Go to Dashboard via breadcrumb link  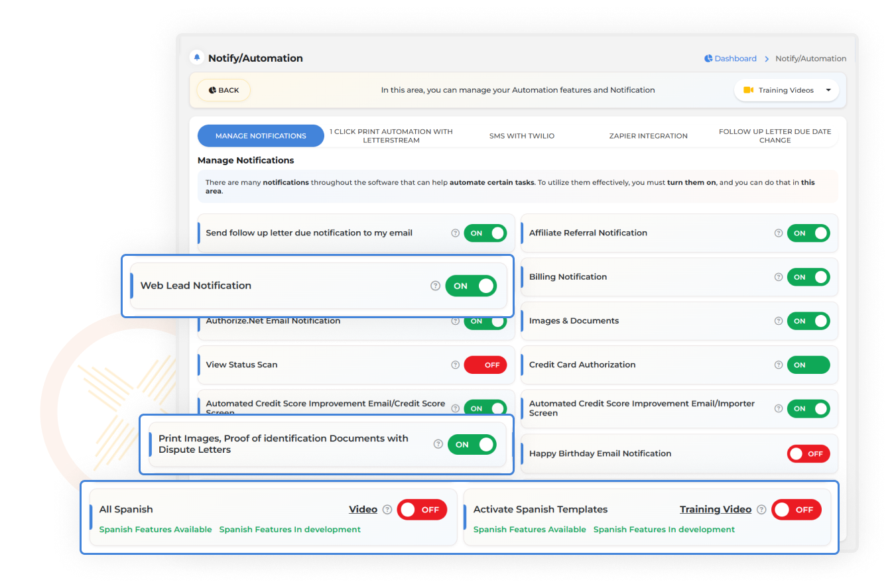point(735,58)
